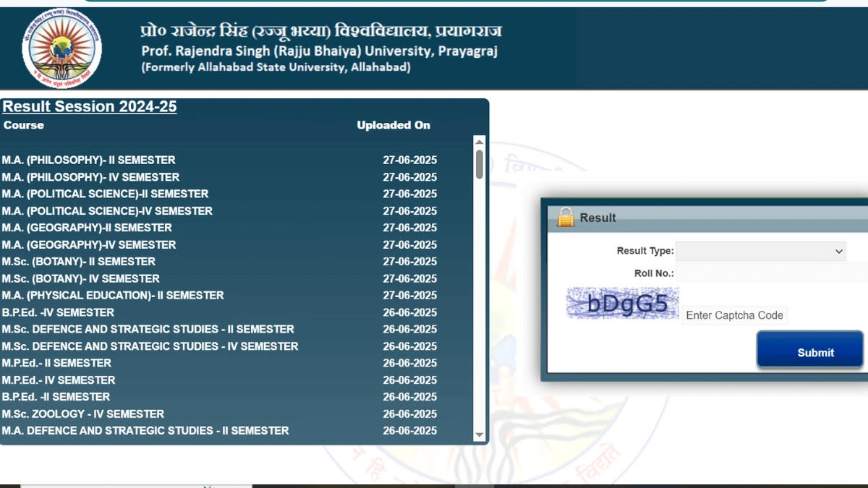Click the Course column header
The image size is (868, 488).
[x=24, y=125]
